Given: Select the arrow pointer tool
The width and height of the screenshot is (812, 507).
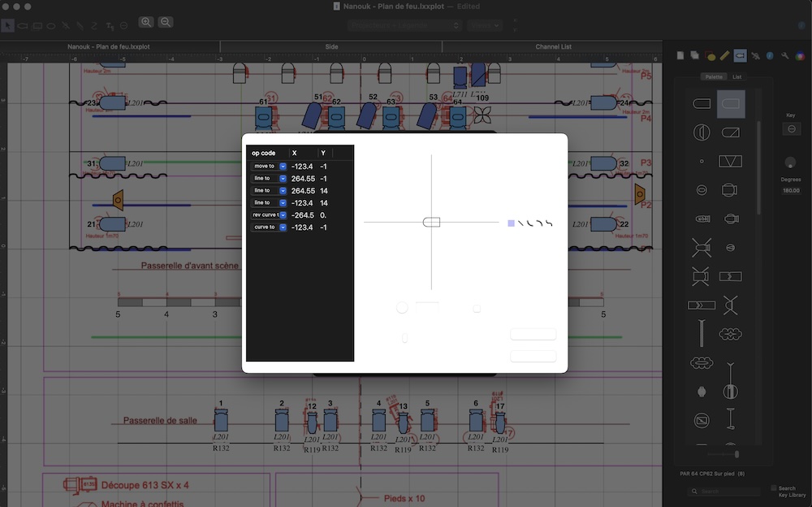Looking at the screenshot, I should [8, 25].
